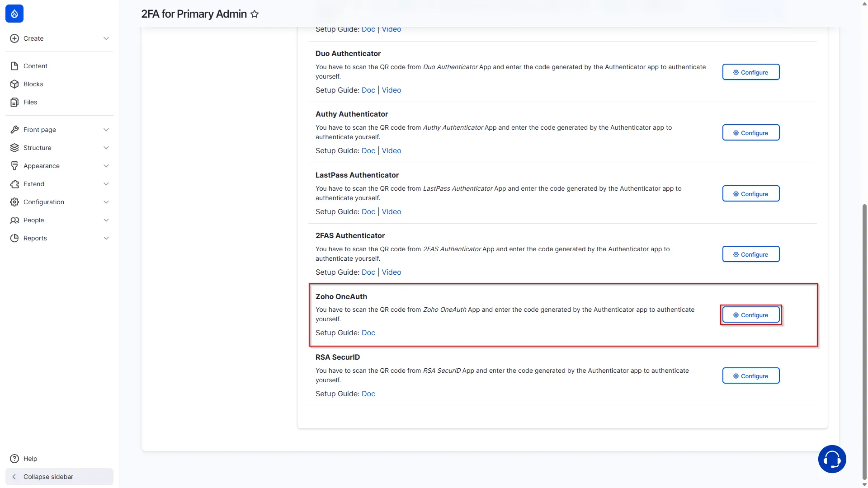Open the Files menu item

[x=59, y=102]
